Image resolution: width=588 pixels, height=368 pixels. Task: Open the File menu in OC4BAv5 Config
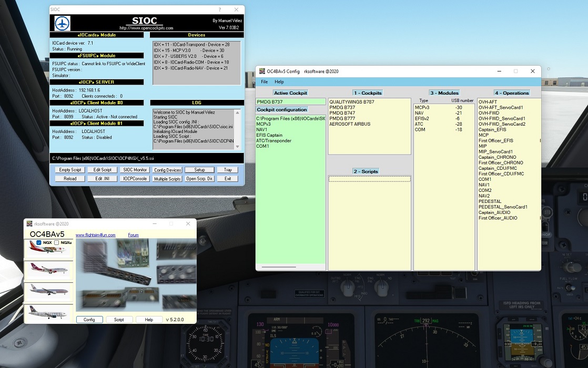265,81
